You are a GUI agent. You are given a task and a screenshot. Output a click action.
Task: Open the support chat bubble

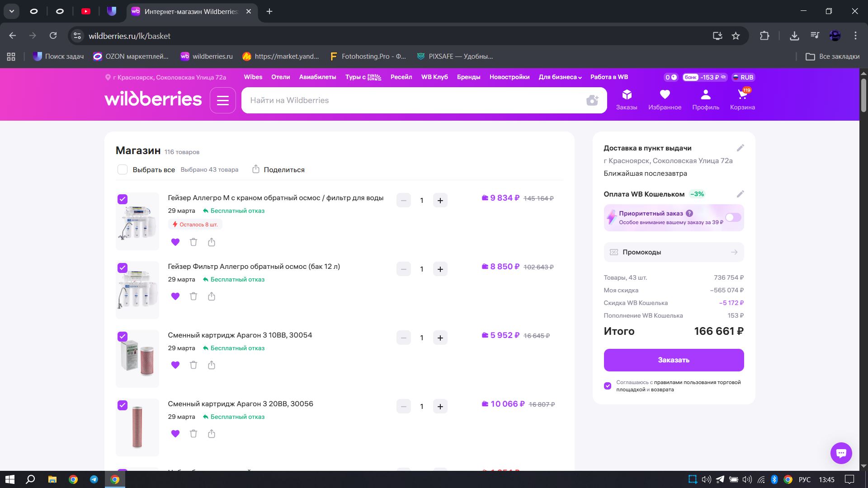(841, 453)
